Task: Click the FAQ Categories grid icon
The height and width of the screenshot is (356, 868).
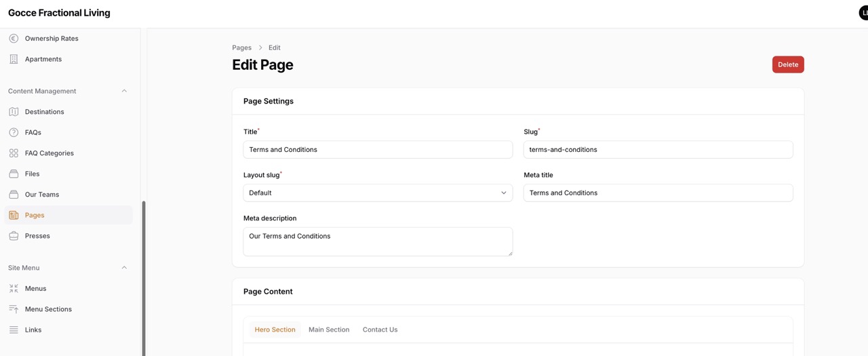Action: [14, 153]
